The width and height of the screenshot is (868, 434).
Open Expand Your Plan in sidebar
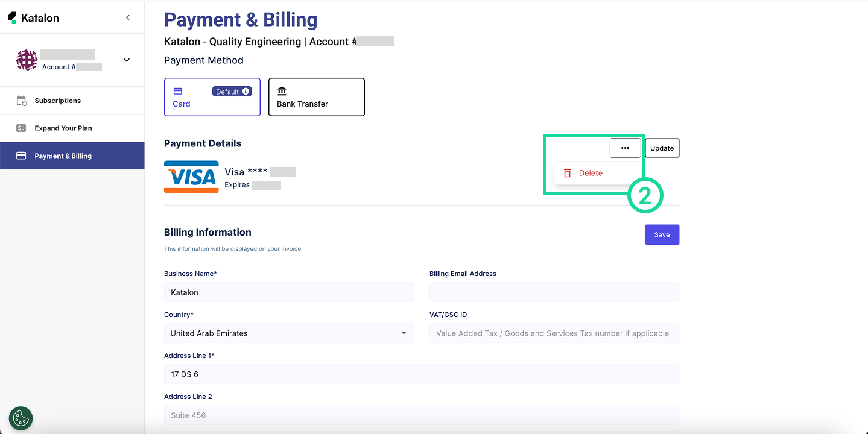[72, 128]
